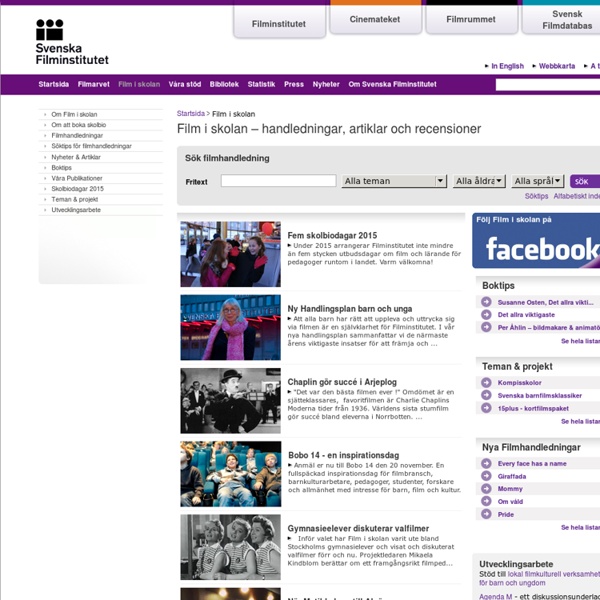This screenshot has height=600, width=600.
Task: Switch to the Cinemateket top tab
Action: pyautogui.click(x=375, y=19)
